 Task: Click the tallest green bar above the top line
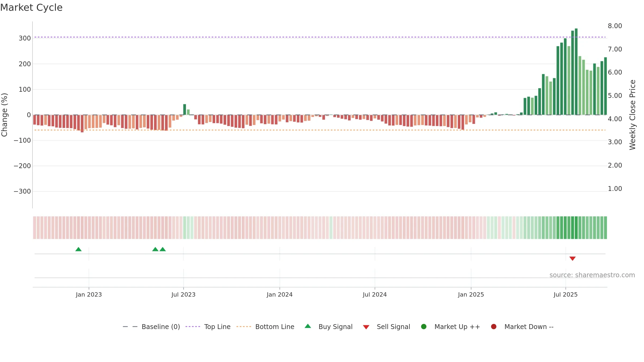click(x=576, y=72)
